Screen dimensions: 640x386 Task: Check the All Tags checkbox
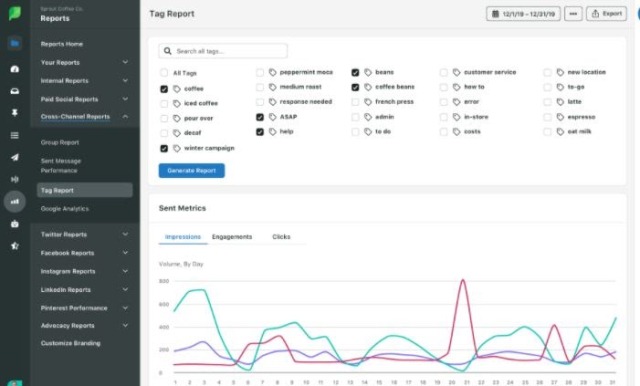[164, 73]
